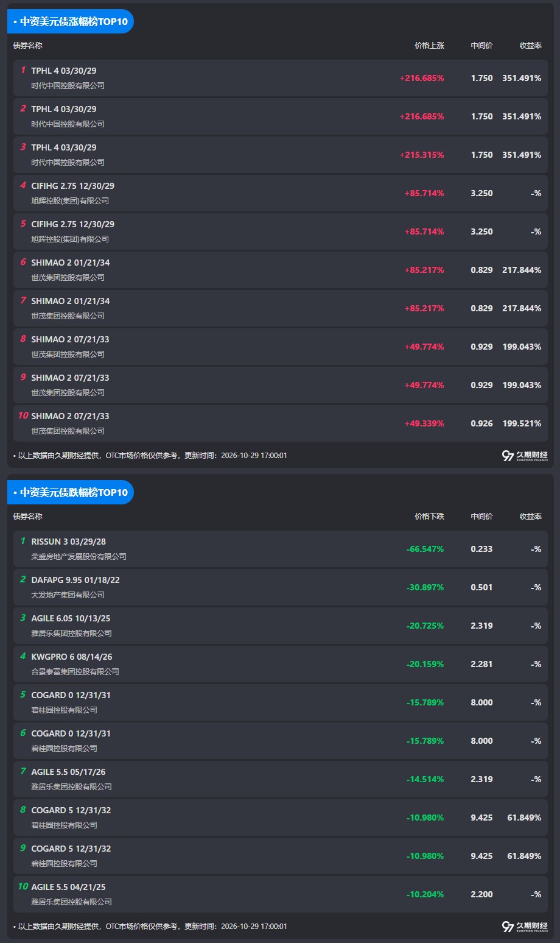
Task: Open the DAFAPG 9.95 01/18/22 bond
Action: pos(281,587)
